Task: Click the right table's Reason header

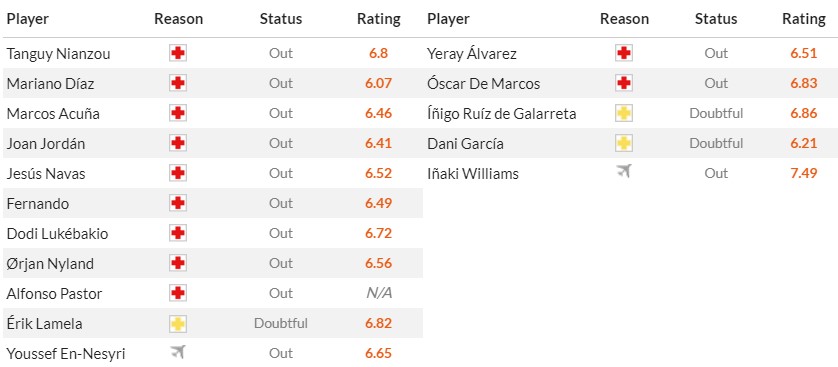Action: (x=624, y=19)
